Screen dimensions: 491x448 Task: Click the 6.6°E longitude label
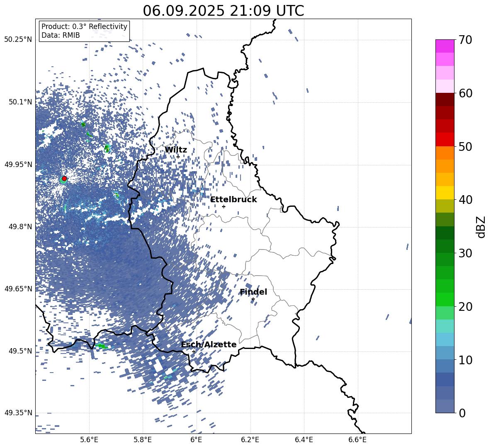tap(357, 440)
